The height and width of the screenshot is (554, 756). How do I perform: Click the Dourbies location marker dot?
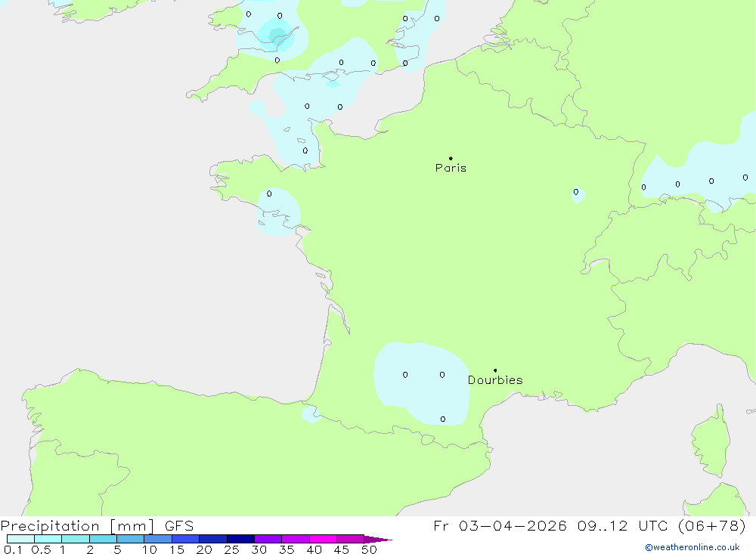495,370
